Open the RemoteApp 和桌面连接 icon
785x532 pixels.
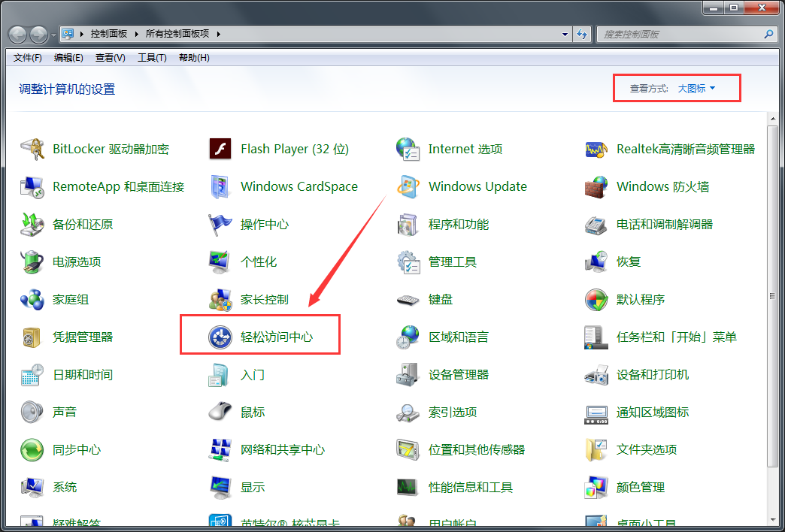[32, 186]
